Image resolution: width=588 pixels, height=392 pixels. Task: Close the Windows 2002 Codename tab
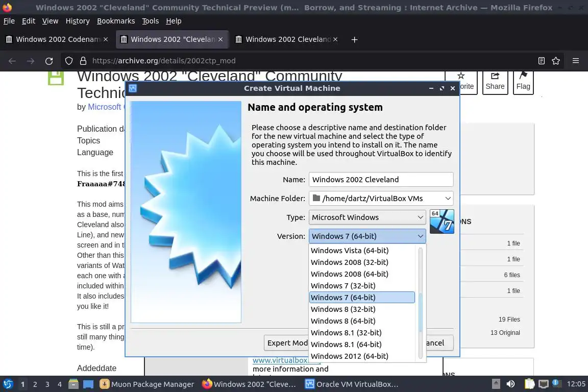(x=106, y=39)
